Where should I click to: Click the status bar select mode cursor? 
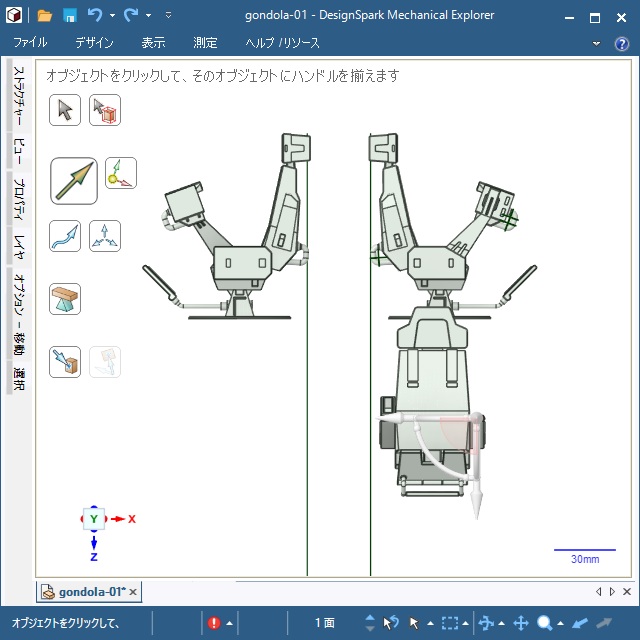(414, 623)
